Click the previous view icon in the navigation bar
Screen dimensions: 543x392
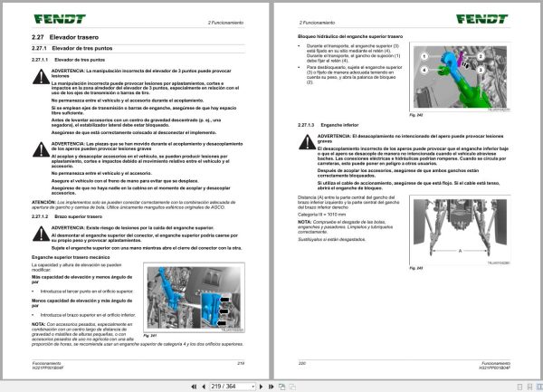click(281, 387)
